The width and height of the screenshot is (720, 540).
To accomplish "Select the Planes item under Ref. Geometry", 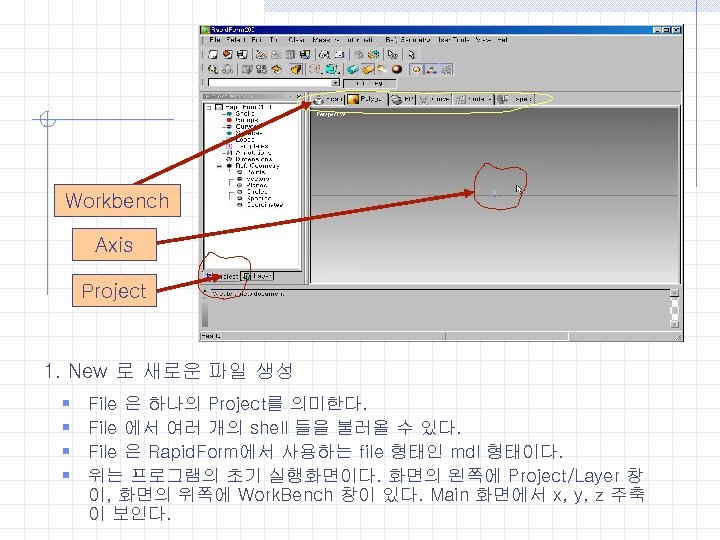I will click(x=257, y=185).
